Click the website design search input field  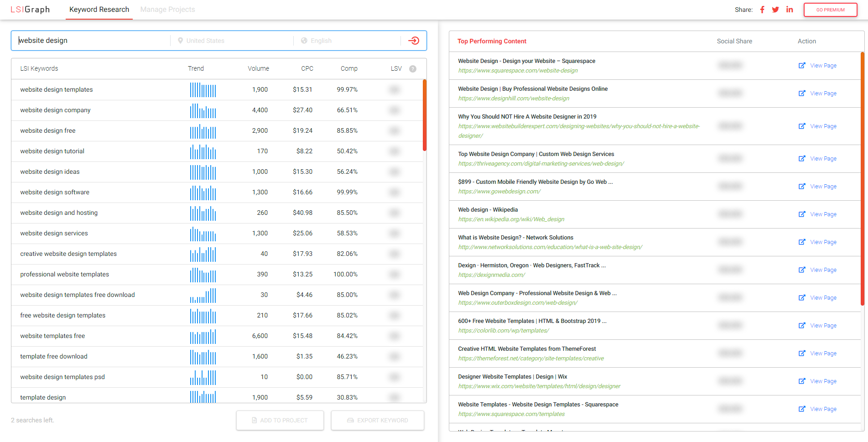pos(91,41)
